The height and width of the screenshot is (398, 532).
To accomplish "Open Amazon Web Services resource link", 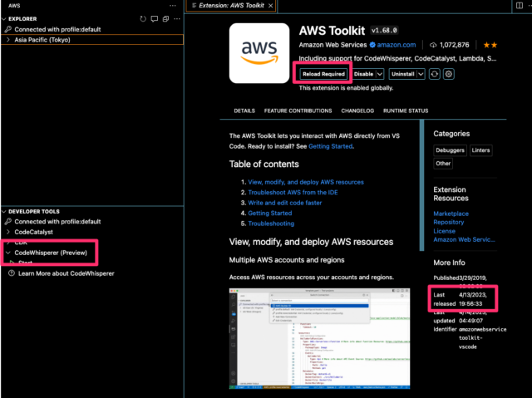I will point(464,239).
